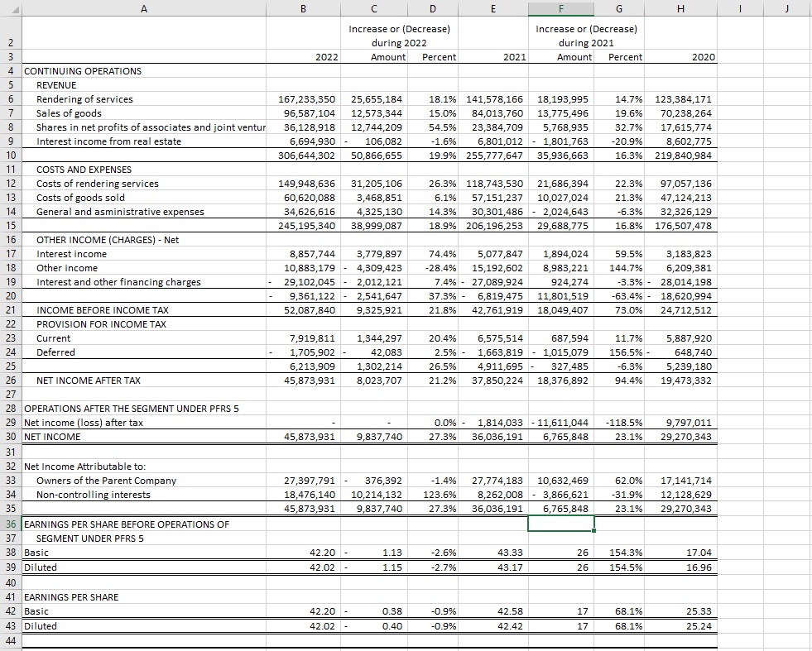Select the 19,473,332 cell in 2020 column
The height and width of the screenshot is (651, 812).
tap(680, 381)
